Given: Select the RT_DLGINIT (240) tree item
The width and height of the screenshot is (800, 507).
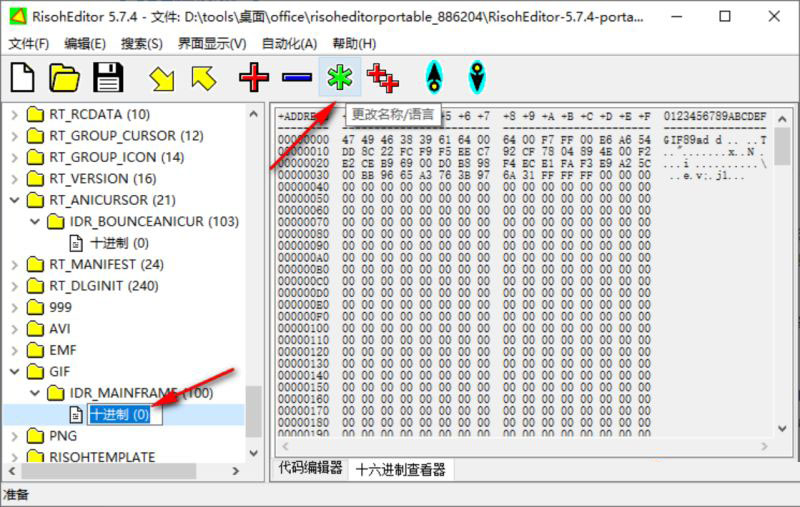Looking at the screenshot, I should pyautogui.click(x=104, y=286).
